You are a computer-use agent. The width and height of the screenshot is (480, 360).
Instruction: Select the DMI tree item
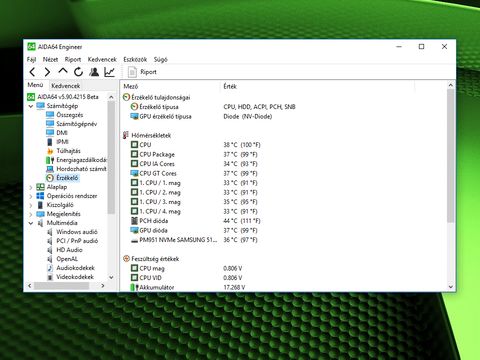pyautogui.click(x=62, y=133)
